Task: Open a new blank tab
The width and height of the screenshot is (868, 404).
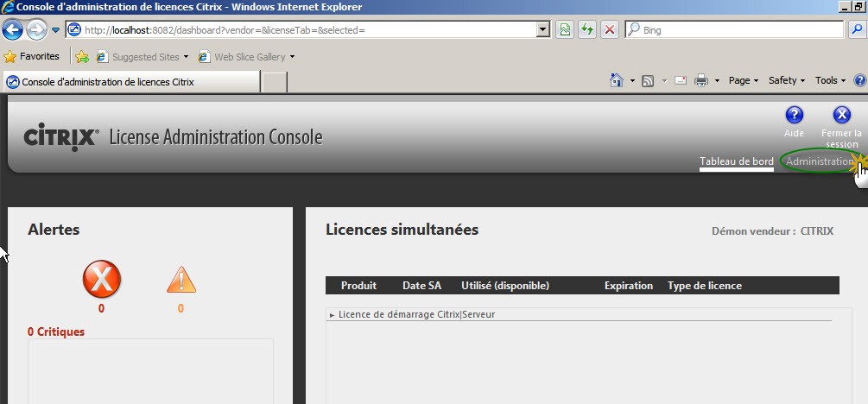Action: [274, 82]
